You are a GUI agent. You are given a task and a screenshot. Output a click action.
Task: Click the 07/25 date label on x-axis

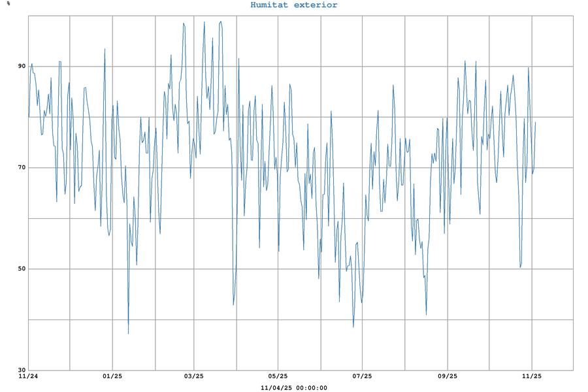tap(363, 376)
